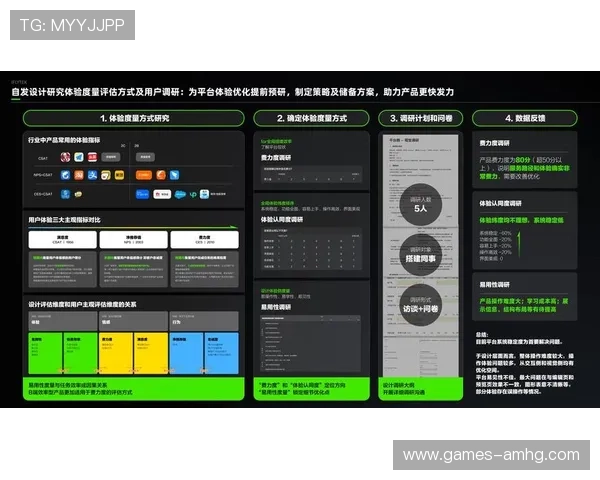600x480 pixels.
Task: Click the blue Alipay icon in NPS+CSAT row
Action: tap(92, 175)
